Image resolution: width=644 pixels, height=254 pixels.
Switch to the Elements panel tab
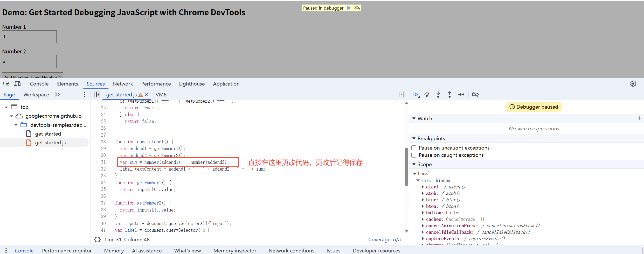point(67,84)
